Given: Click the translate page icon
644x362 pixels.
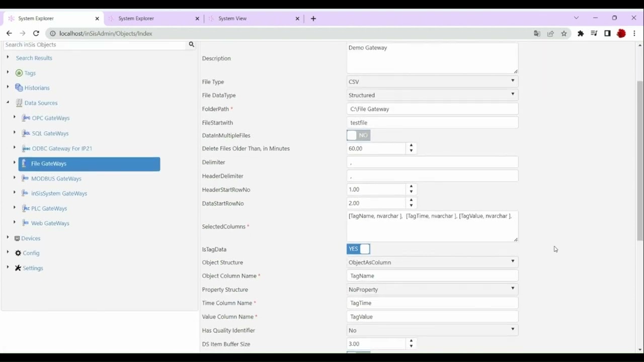Looking at the screenshot, I should point(537,33).
